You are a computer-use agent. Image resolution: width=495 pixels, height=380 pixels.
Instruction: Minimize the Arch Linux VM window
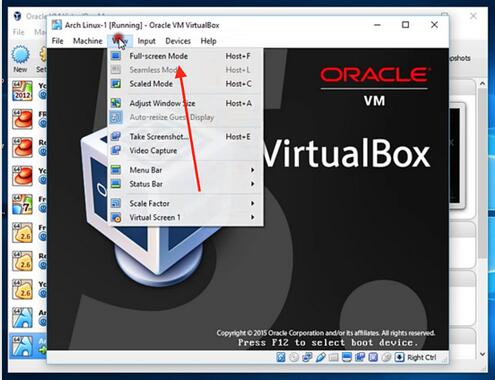377,25
